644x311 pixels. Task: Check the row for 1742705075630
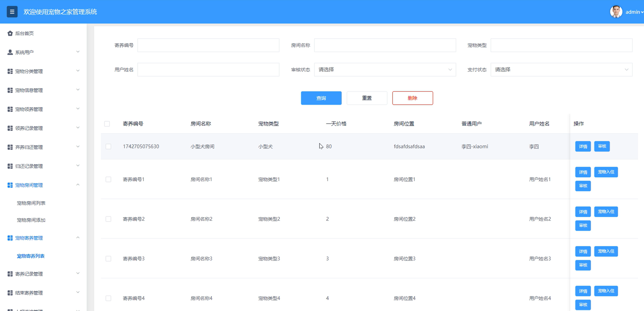(108, 147)
